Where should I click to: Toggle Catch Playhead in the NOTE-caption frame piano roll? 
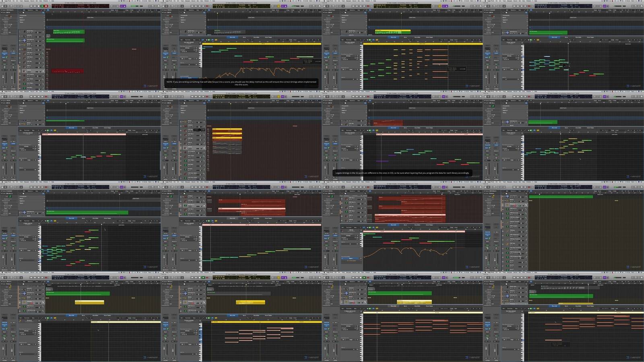coord(212,40)
